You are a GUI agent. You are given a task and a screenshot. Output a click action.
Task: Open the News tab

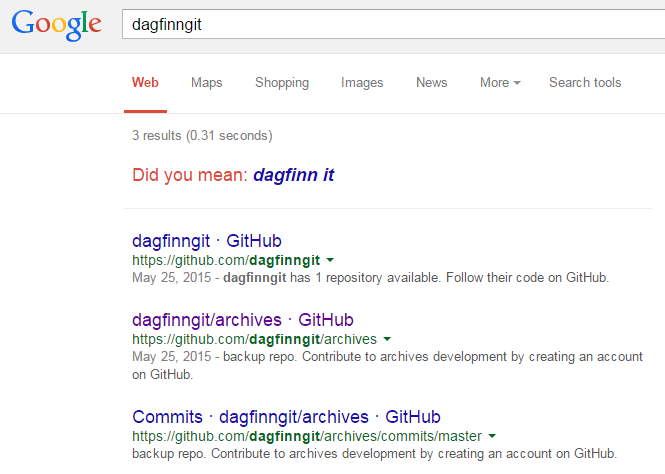tap(431, 82)
